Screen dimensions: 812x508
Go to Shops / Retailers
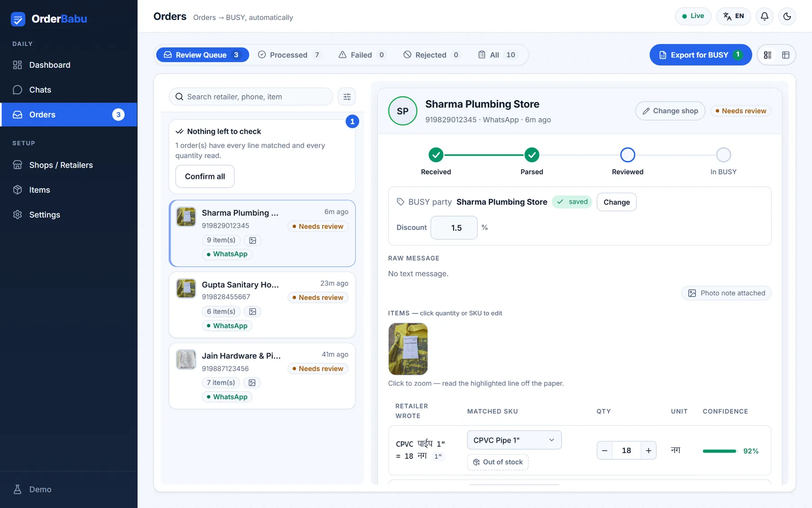(x=69, y=165)
